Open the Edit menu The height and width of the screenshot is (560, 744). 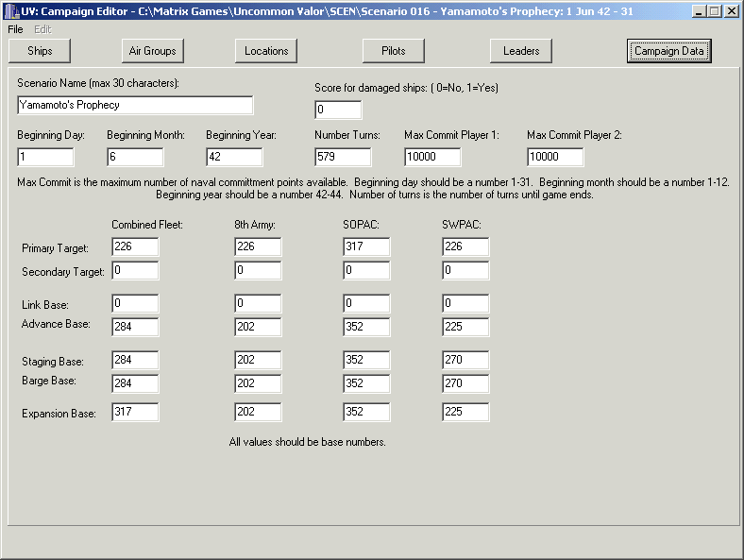pyautogui.click(x=42, y=29)
